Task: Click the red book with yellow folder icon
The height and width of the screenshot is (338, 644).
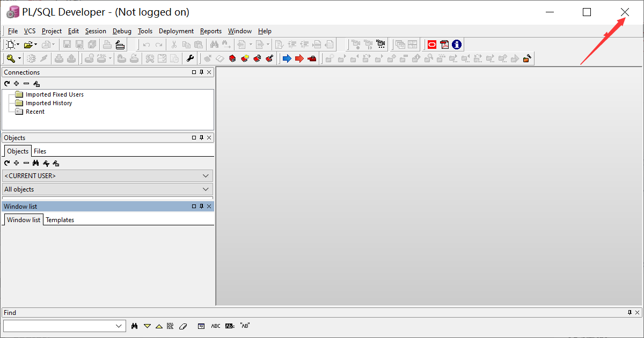Action: 245,58
